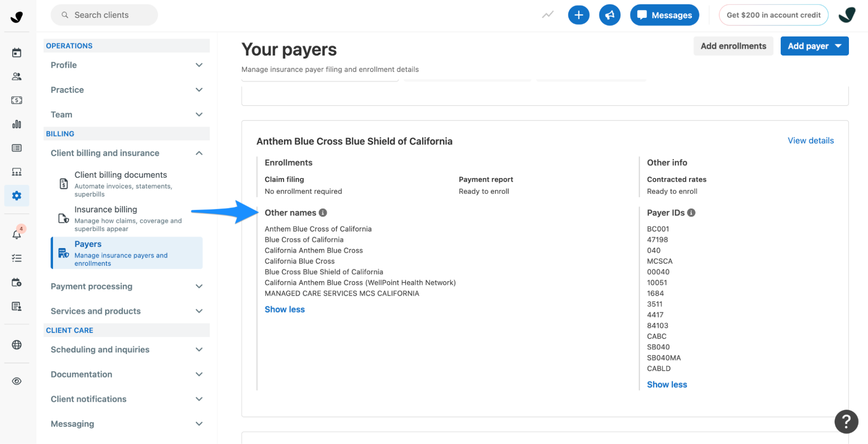Viewport: 868px width, 444px height.
Task: Click the Contracted rates Ready to enroll status
Action: [x=672, y=191]
